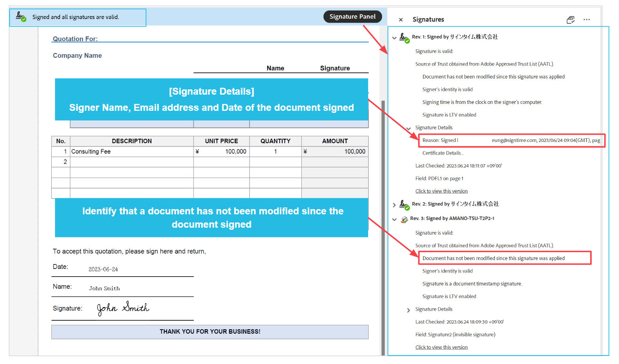This screenshot has height=364, width=619.
Task: Collapse Signature Details under Rev. 1
Action: click(x=409, y=128)
